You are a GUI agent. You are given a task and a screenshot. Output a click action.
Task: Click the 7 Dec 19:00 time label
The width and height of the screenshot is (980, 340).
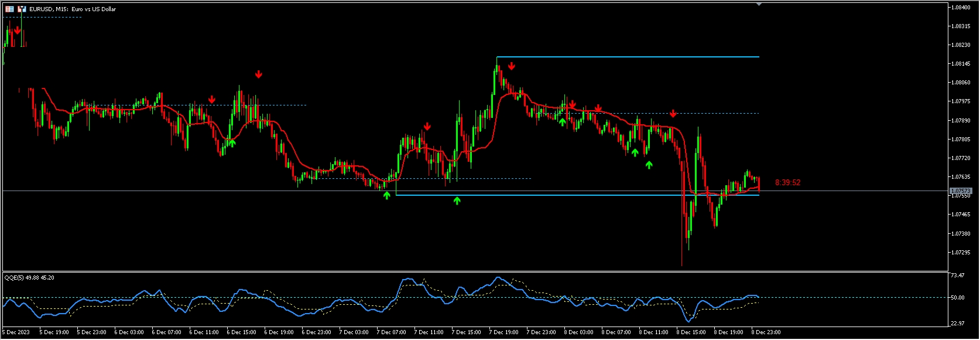point(504,332)
